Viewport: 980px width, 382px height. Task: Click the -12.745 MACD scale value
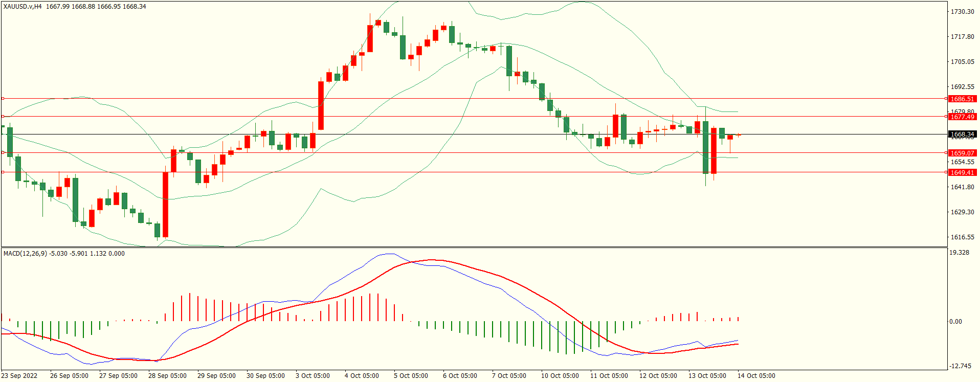(960, 366)
